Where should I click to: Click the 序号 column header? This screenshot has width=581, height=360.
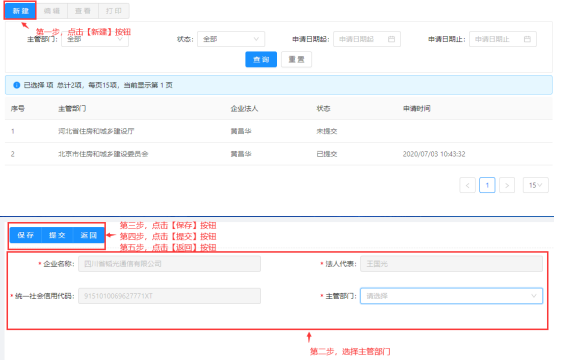pyautogui.click(x=17, y=109)
